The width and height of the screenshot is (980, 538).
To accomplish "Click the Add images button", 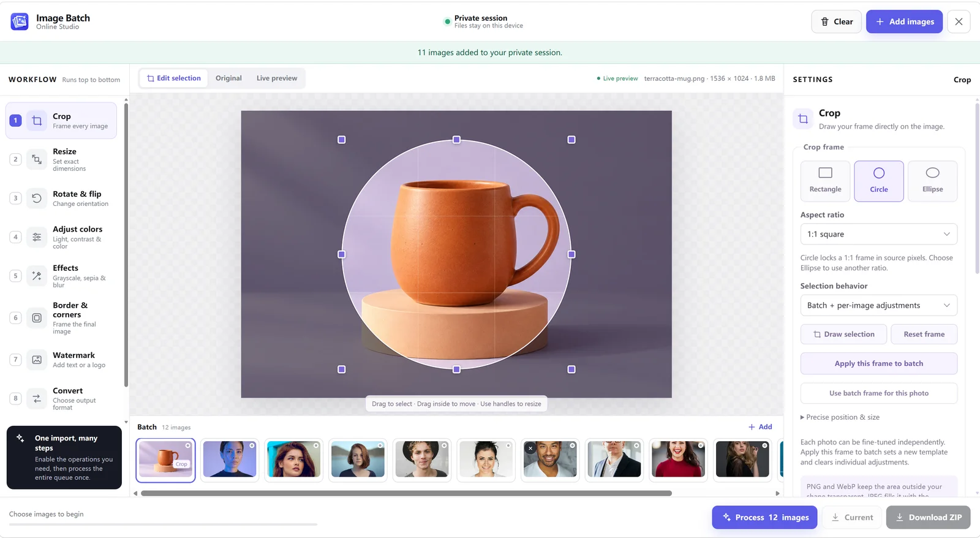I will (904, 21).
